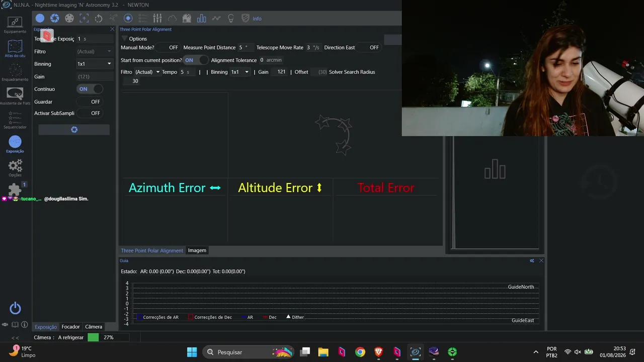Open the Binning dropdown in Exposição panel

94,64
